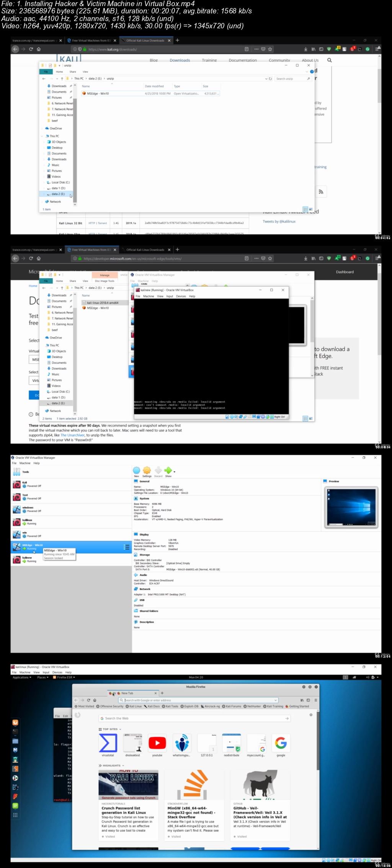Open machine menu icon on MSEdge - Win10 row

[x=126, y=547]
